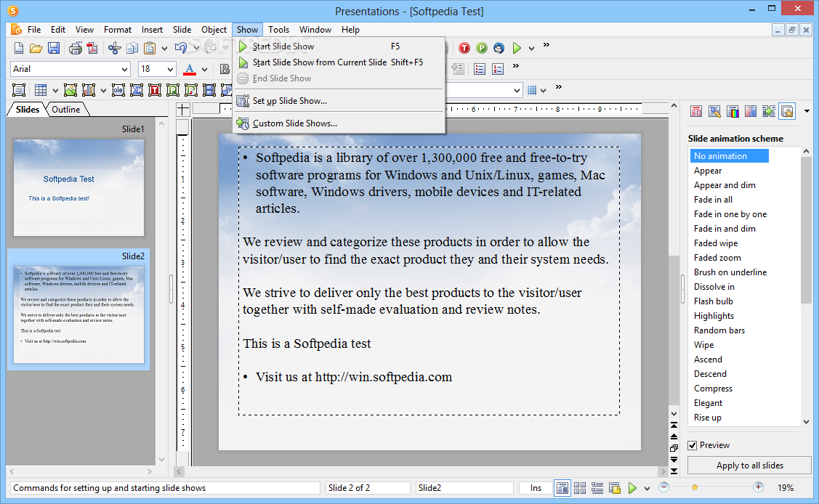Open slide transition icon in sidebar
The width and height of the screenshot is (819, 504).
click(x=768, y=111)
